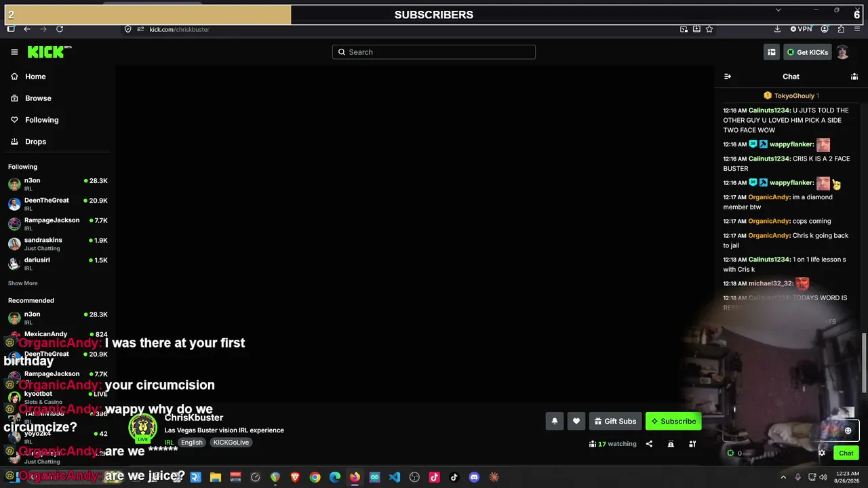Open the browser tab list dropdown chevron
Screen dimensions: 868x488
pos(778,10)
